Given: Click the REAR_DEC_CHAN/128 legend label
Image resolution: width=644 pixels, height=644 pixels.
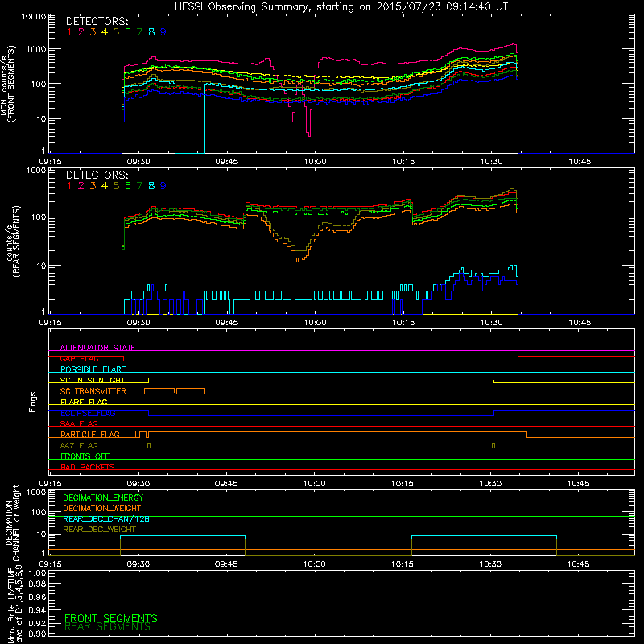Looking at the screenshot, I should (x=106, y=518).
